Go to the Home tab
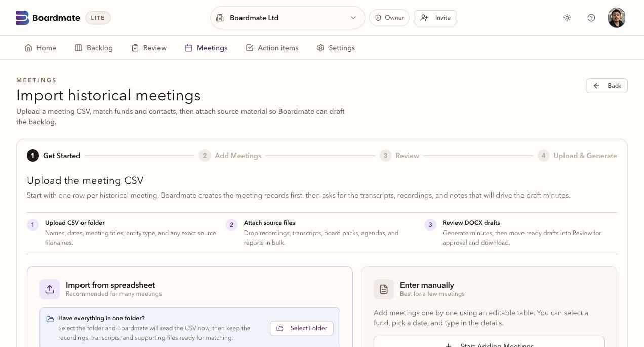644x347 pixels. click(41, 48)
